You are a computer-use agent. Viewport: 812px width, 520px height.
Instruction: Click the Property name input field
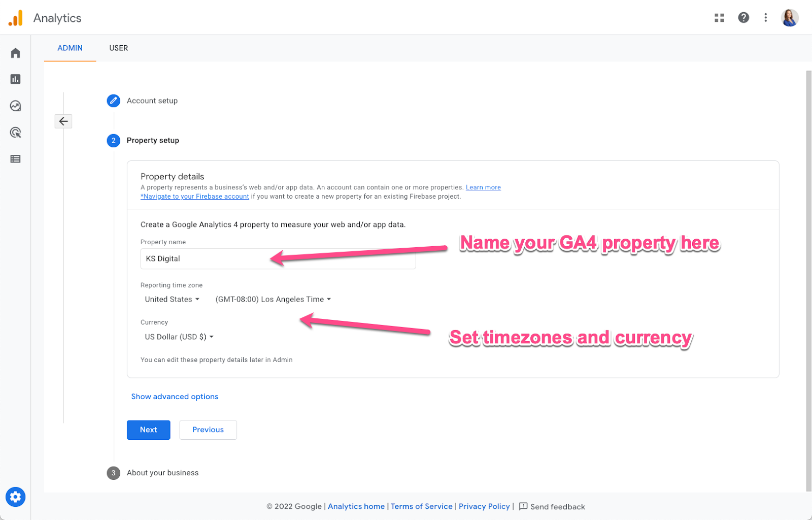pos(278,258)
